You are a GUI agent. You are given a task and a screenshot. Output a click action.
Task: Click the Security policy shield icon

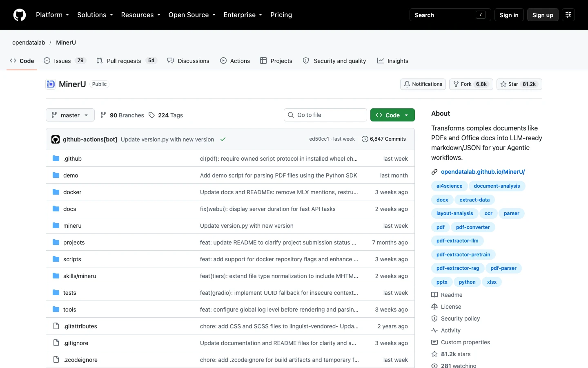[x=434, y=319]
